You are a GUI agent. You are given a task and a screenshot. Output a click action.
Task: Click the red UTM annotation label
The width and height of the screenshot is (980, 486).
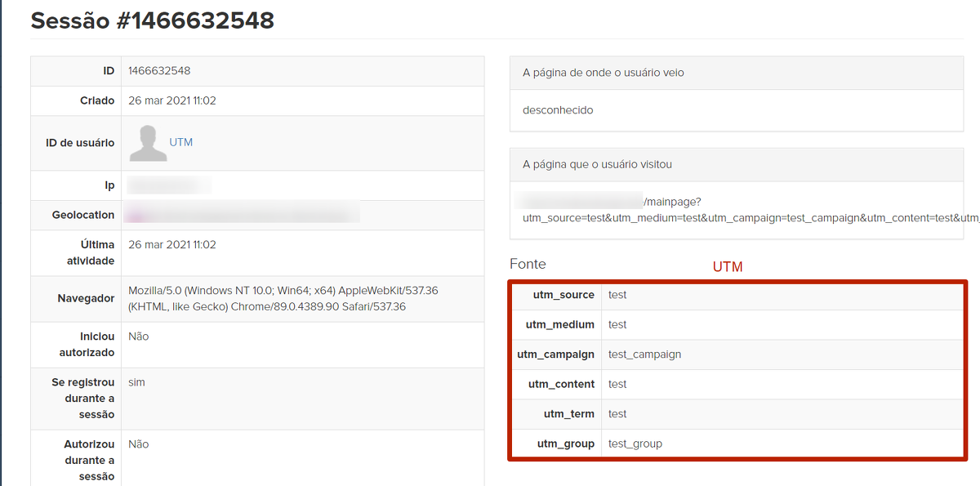point(727,267)
